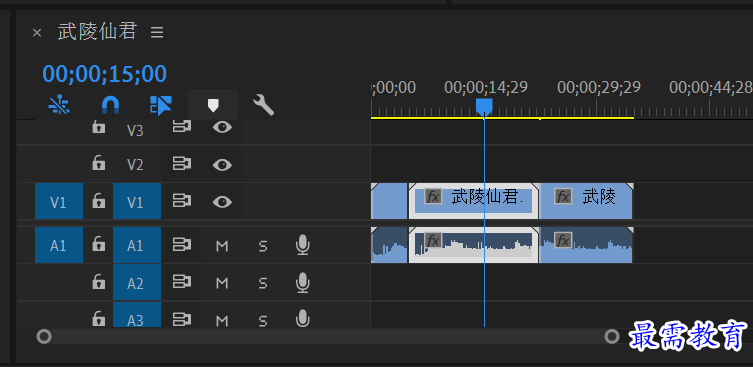Toggle lock on track V3

[x=98, y=127]
